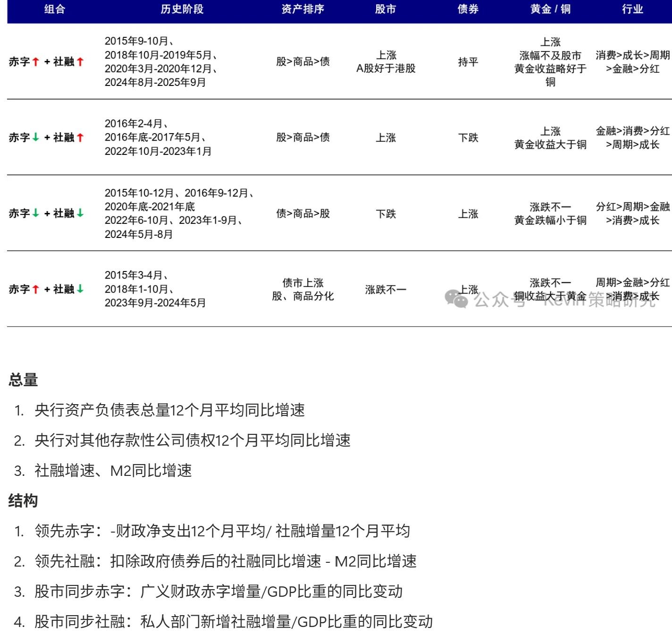This screenshot has width=672, height=644.
Task: Click list item 社融增速、M2同比增速
Action: [113, 470]
